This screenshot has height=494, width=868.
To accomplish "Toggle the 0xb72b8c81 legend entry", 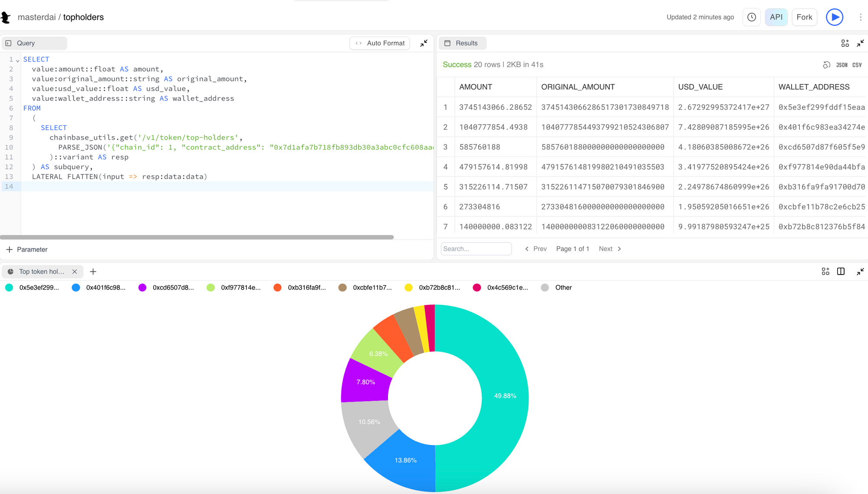I will tap(432, 288).
